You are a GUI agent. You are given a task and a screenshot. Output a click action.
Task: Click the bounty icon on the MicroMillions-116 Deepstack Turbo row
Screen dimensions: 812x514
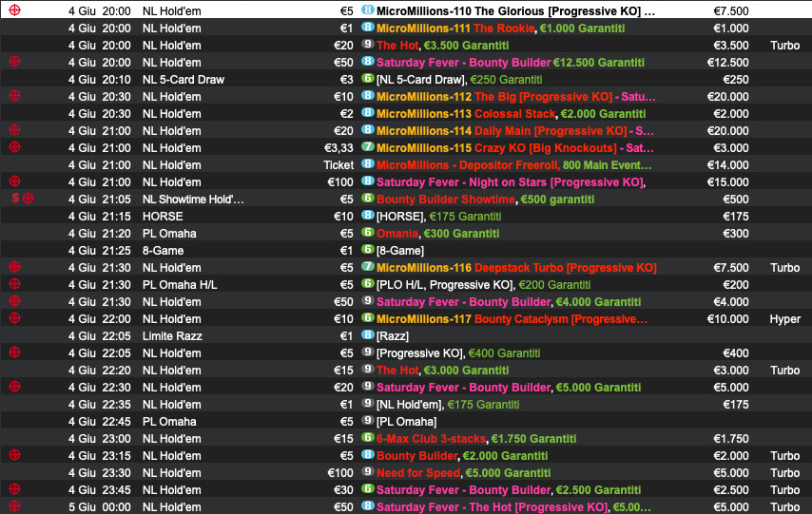(14, 267)
